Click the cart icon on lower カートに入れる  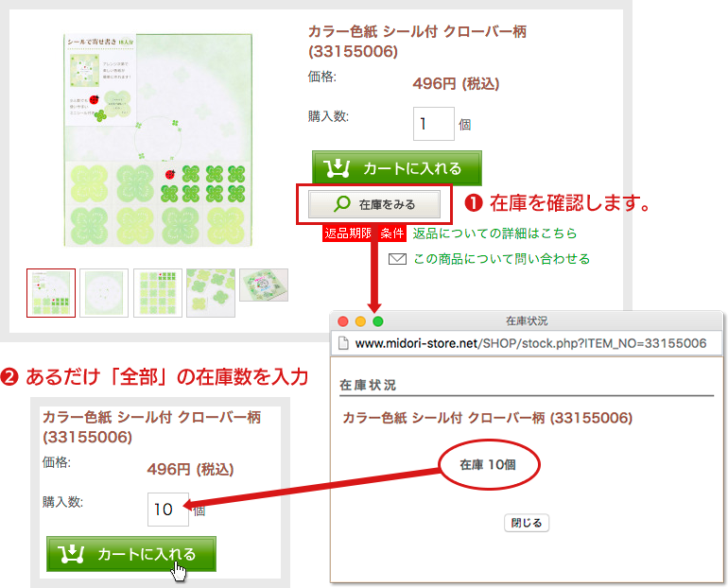coord(71,554)
